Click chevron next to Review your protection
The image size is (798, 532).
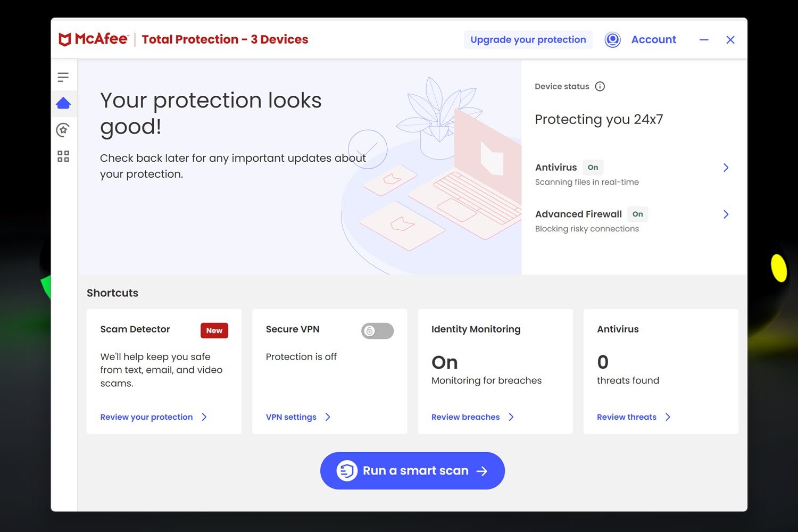point(204,417)
